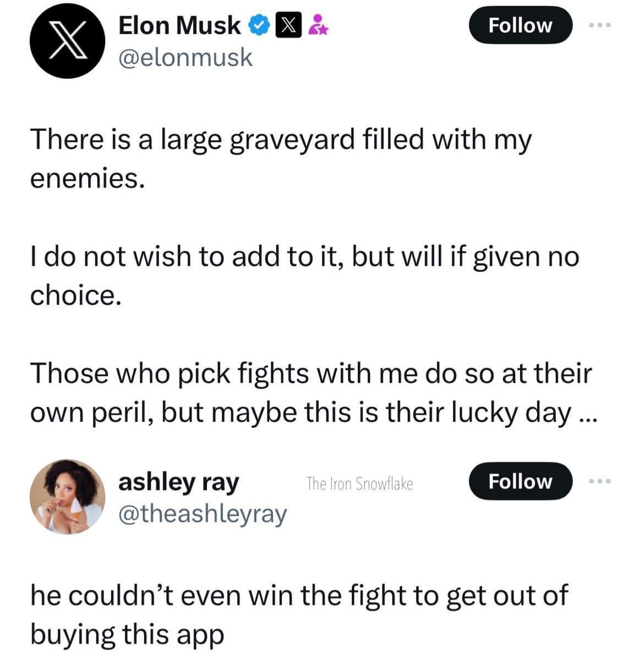The image size is (644, 665).
Task: Click the blue verified checkmark badge
Action: [x=259, y=25]
